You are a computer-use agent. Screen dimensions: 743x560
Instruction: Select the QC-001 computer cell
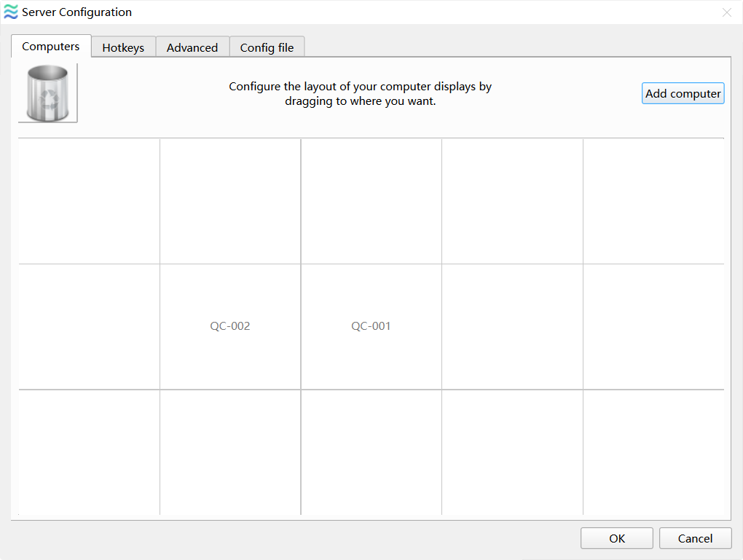tap(371, 326)
